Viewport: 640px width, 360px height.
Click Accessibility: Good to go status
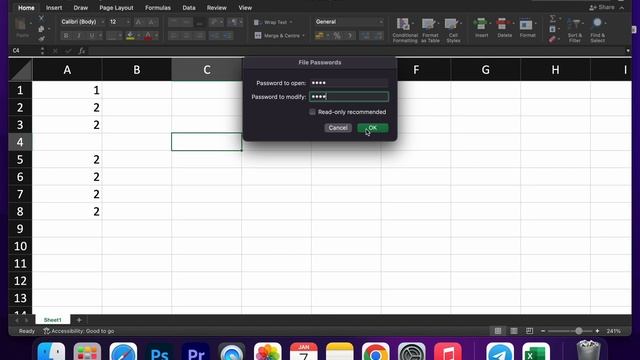[79, 331]
